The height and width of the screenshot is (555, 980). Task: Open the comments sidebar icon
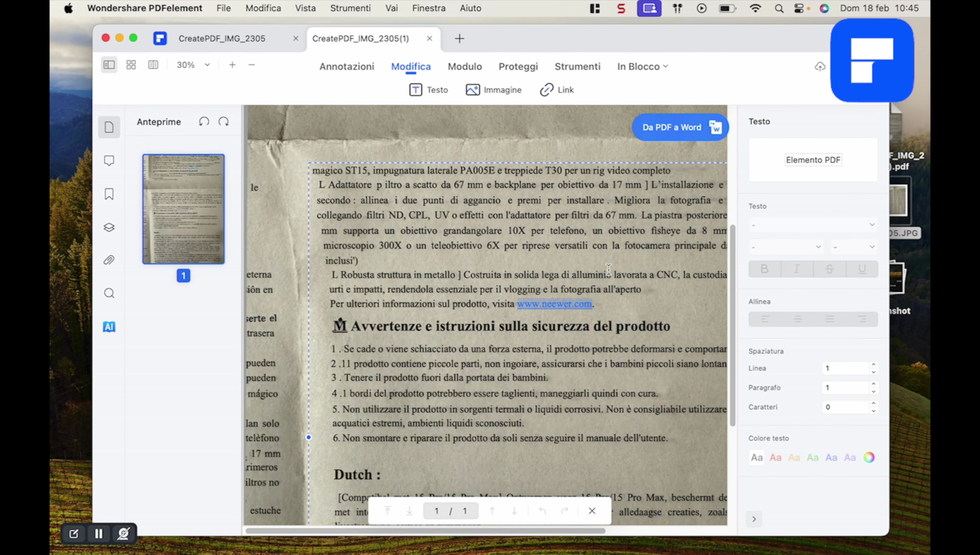click(109, 160)
